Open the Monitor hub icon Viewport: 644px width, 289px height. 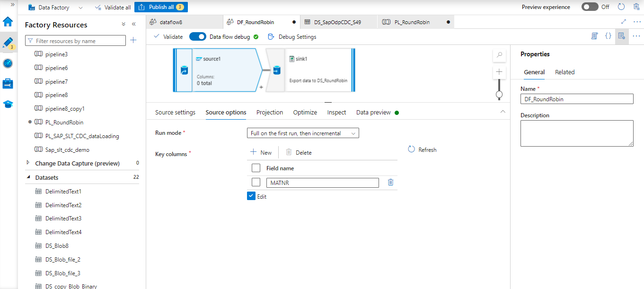[8, 63]
